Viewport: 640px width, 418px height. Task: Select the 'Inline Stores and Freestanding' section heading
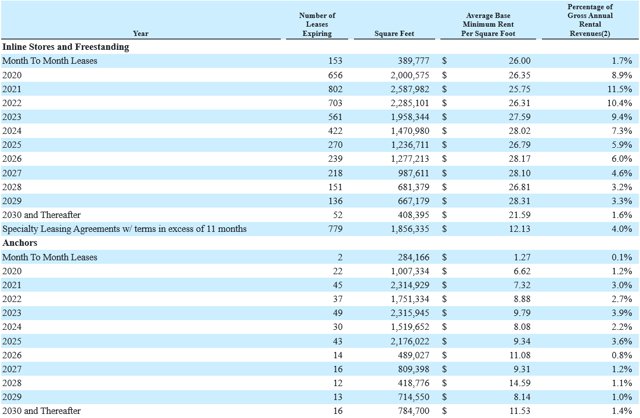(66, 47)
